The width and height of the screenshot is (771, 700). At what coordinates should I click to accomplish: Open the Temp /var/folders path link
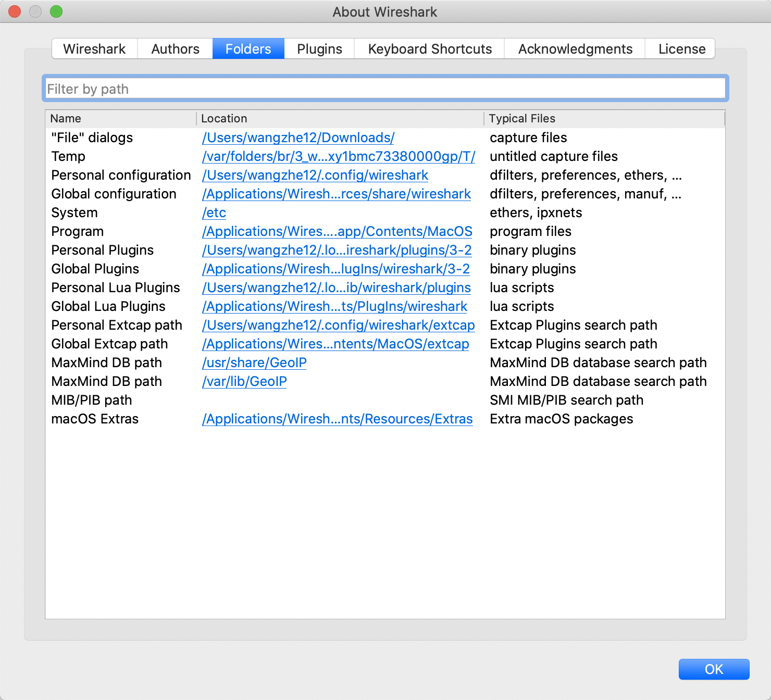(x=339, y=156)
